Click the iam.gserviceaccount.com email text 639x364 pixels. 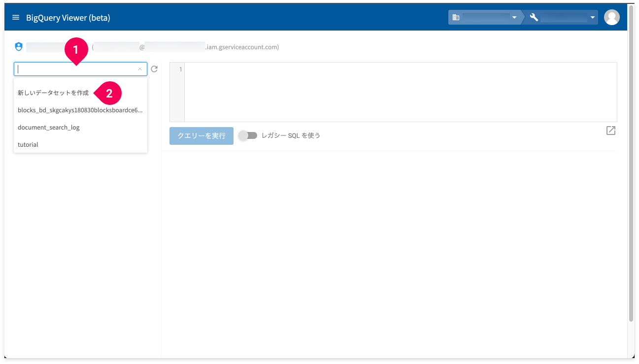point(242,47)
